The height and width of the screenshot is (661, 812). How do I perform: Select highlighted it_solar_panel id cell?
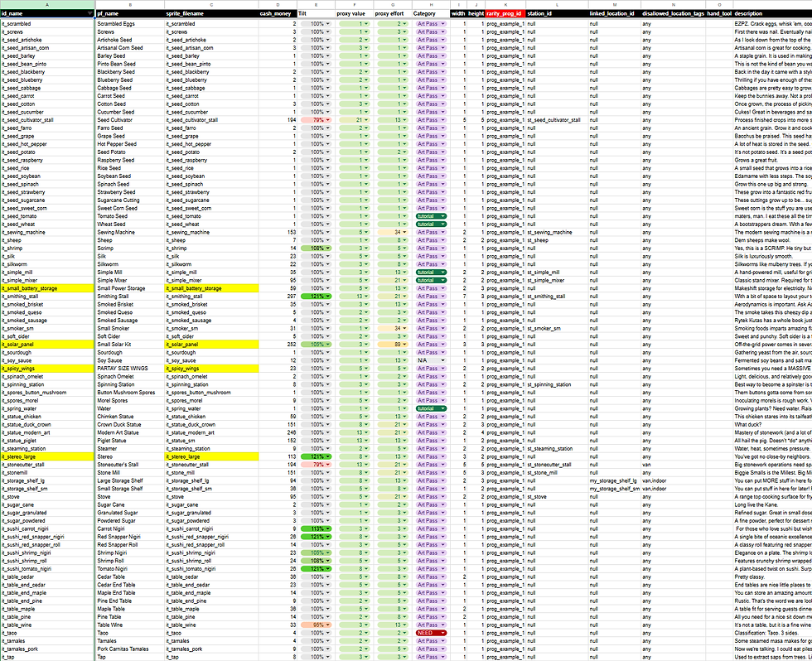pos(47,345)
